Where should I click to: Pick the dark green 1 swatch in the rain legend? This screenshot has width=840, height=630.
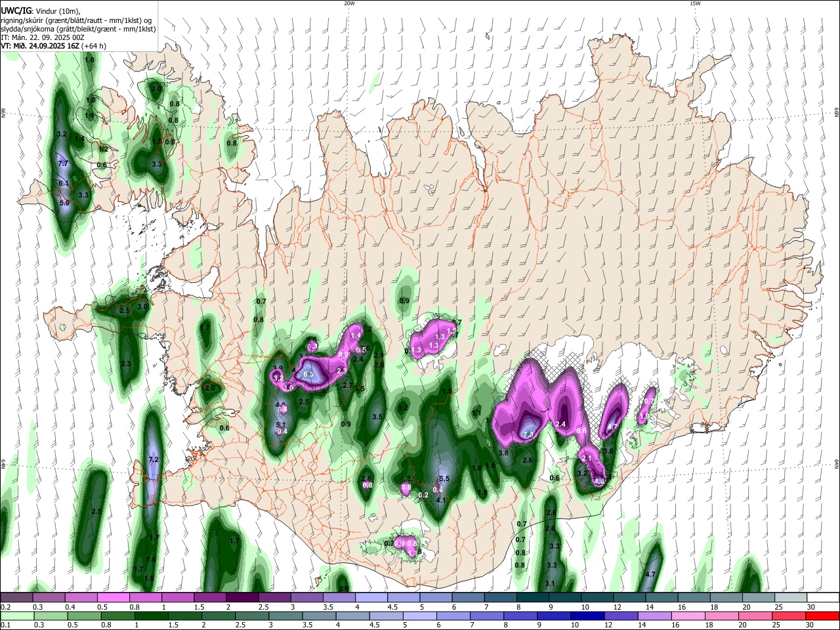151,616
